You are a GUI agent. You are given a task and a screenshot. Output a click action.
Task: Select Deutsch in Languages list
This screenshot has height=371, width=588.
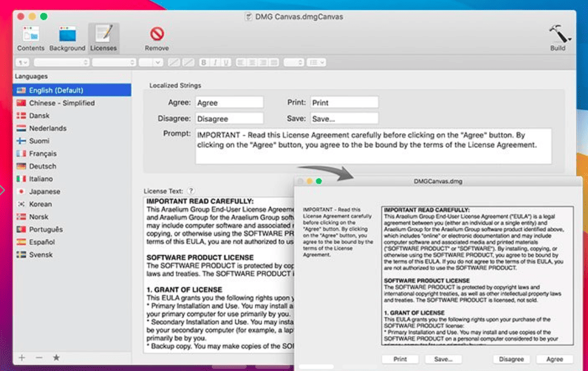pyautogui.click(x=72, y=166)
